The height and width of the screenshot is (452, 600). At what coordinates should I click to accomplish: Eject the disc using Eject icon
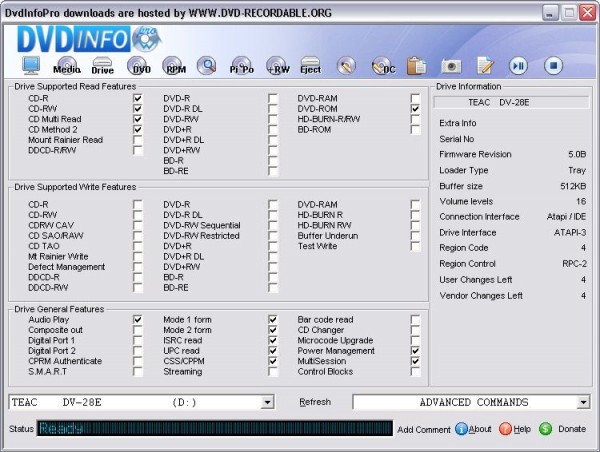click(310, 67)
